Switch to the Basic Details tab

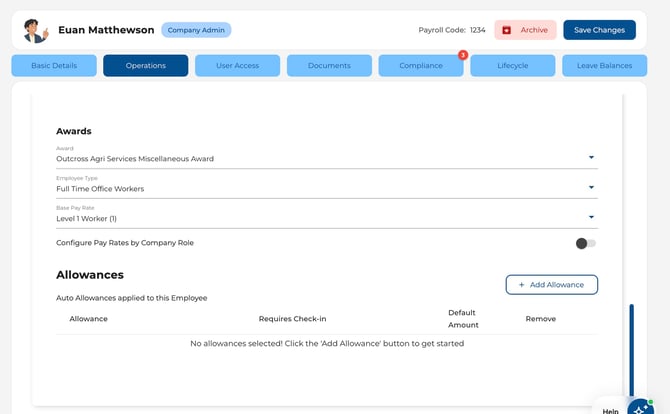54,65
